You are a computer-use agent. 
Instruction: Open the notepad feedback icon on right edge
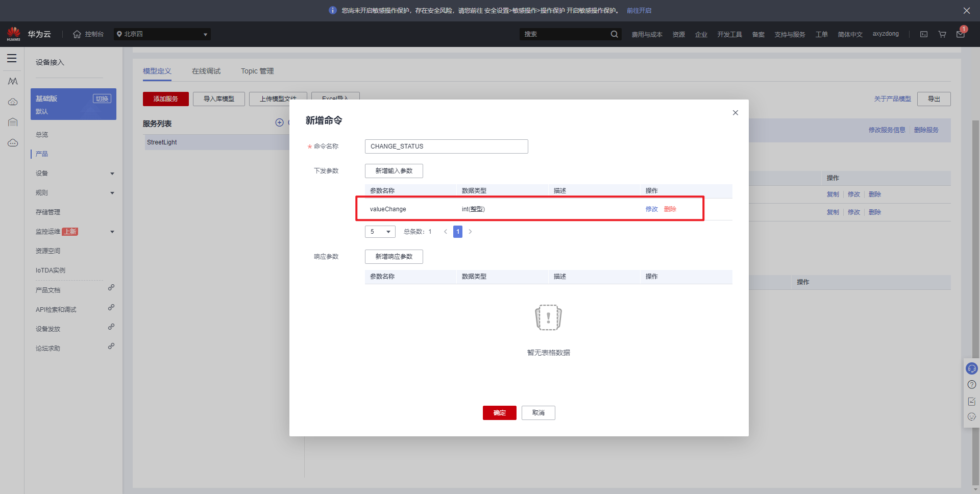972,402
